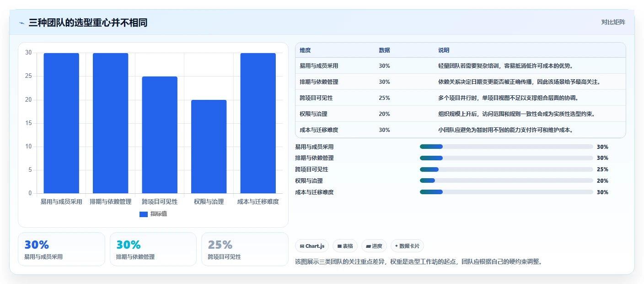Select the 表格 tag chip
Viewport: 644px width, 284px height.
(x=345, y=246)
